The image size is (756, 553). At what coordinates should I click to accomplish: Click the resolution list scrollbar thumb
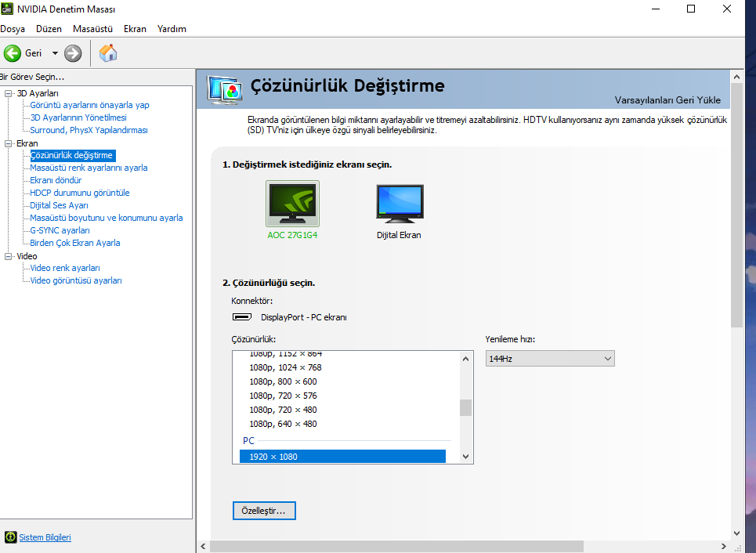point(465,407)
